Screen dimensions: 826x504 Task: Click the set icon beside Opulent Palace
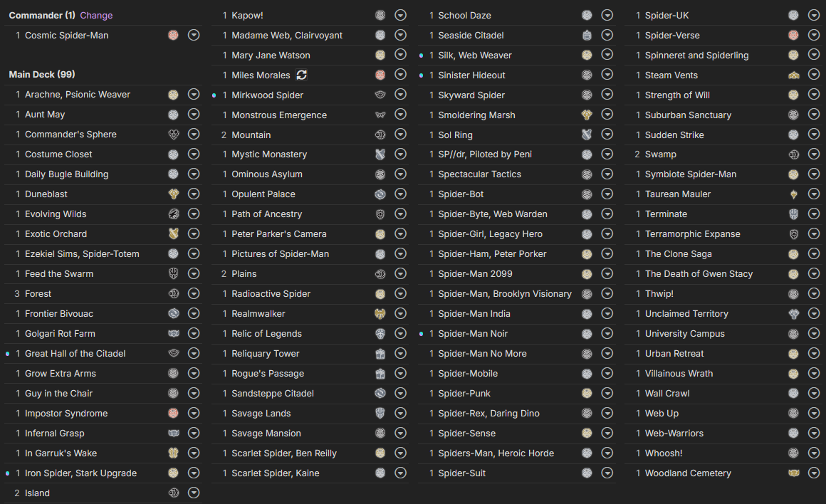click(380, 194)
